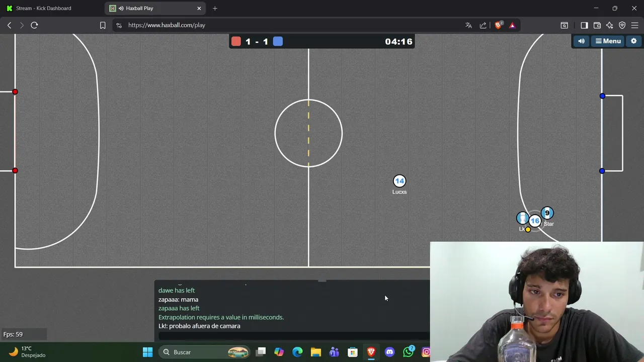Image resolution: width=644 pixels, height=362 pixels.
Task: Toggle the browser sidebar panel
Action: pyautogui.click(x=584, y=25)
